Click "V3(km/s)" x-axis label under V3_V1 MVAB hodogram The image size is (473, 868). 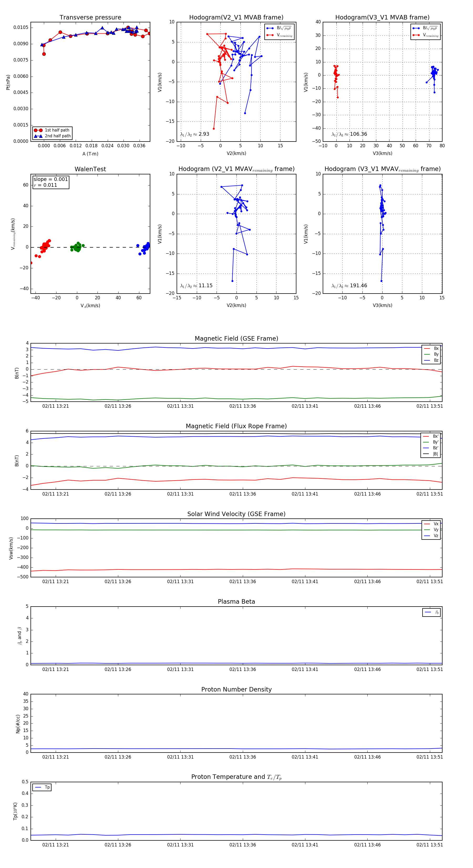click(382, 153)
